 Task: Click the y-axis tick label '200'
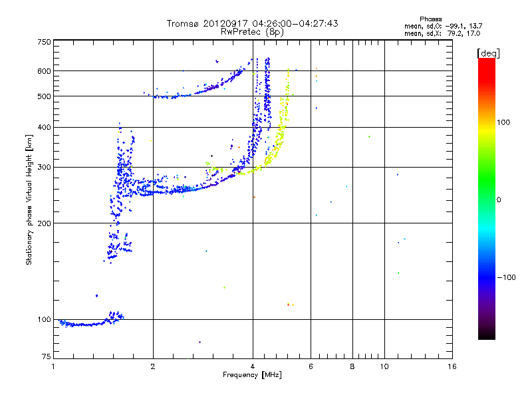pos(45,223)
